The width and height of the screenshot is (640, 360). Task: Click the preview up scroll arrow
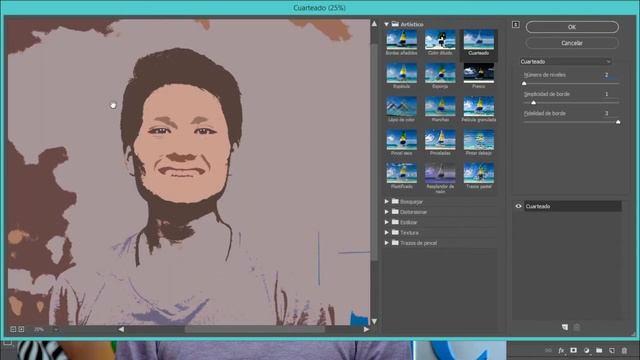(x=374, y=24)
